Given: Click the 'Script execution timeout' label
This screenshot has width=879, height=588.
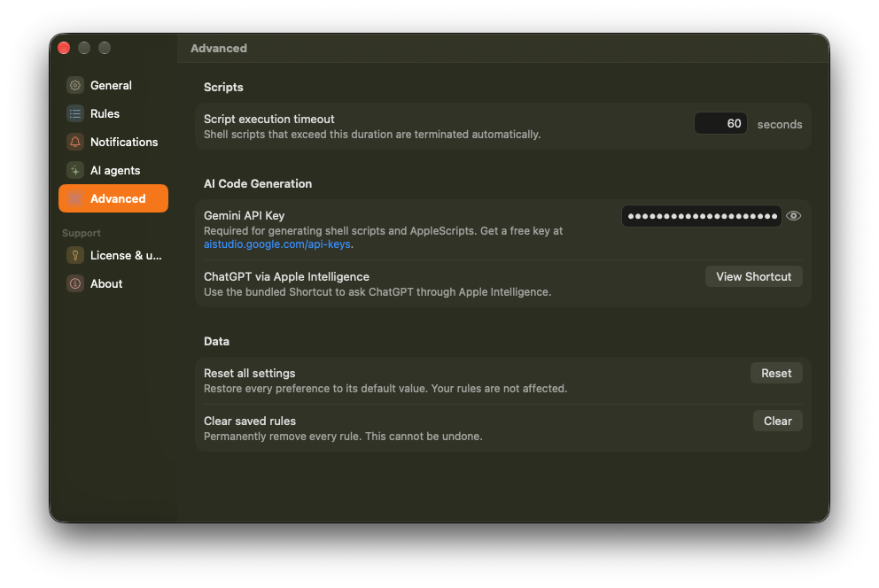Looking at the screenshot, I should pos(269,119).
